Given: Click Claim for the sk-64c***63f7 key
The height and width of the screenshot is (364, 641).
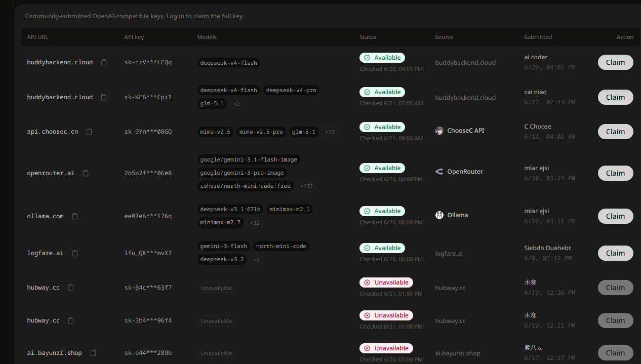Looking at the screenshot, I should (615, 288).
